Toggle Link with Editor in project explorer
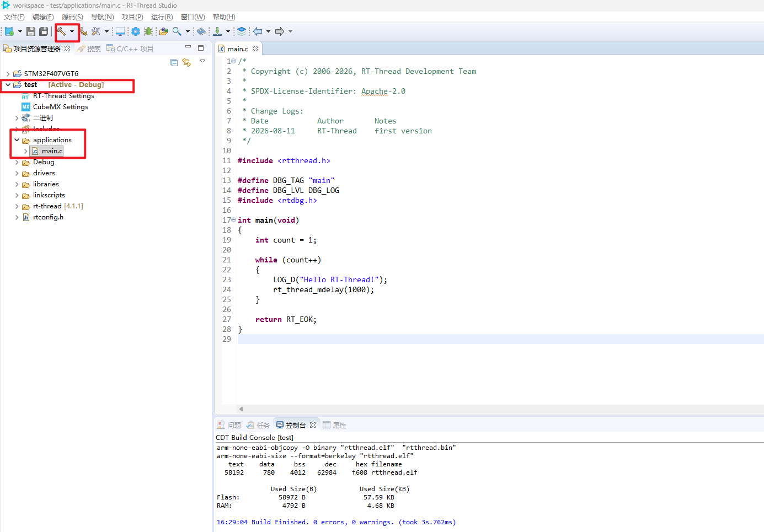The height and width of the screenshot is (532, 764). (186, 62)
